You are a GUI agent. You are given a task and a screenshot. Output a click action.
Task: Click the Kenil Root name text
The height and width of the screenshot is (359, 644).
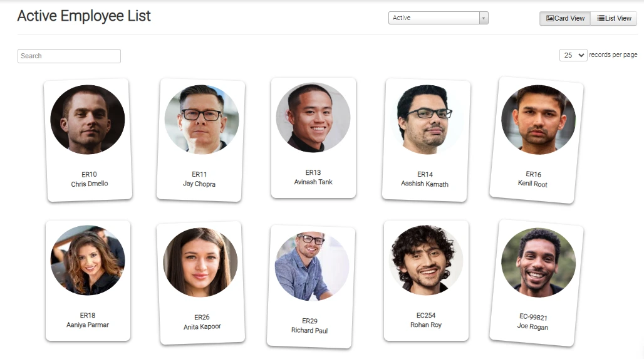click(533, 184)
